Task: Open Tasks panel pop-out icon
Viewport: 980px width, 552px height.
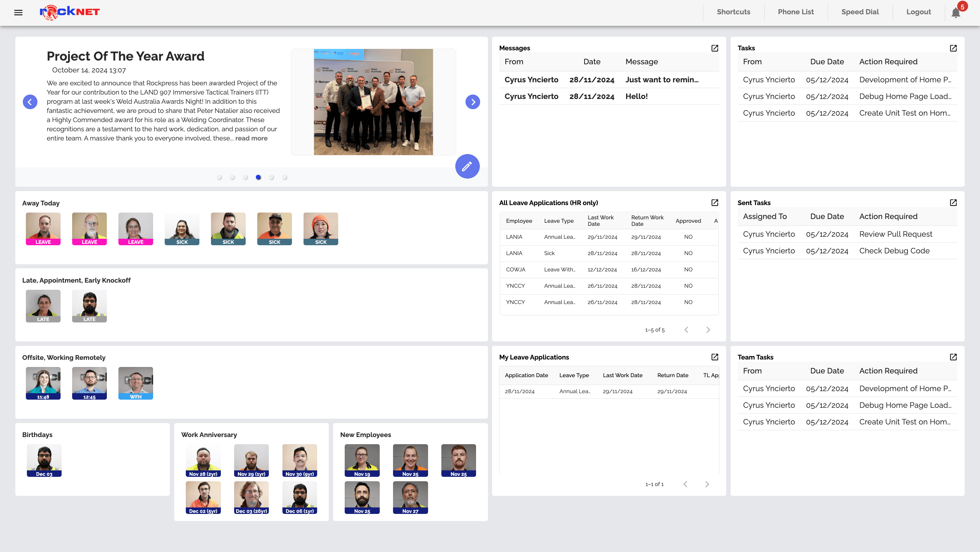Action: (x=953, y=48)
